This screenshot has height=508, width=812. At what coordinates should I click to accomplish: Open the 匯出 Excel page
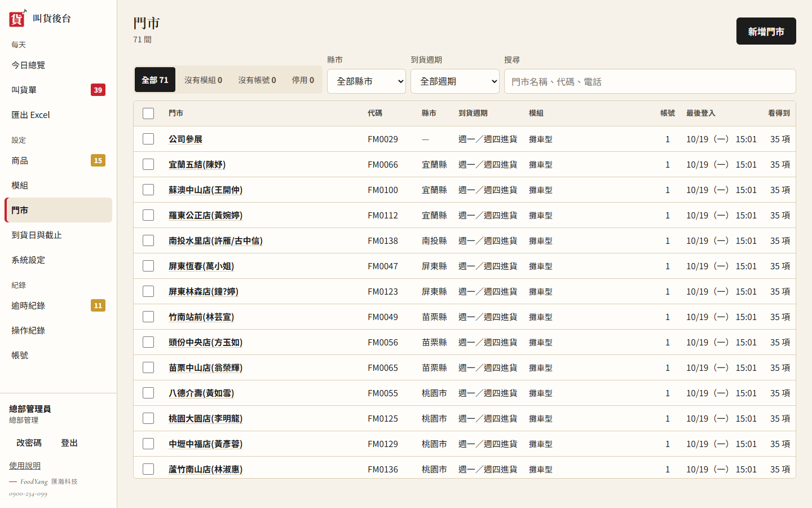[59, 115]
